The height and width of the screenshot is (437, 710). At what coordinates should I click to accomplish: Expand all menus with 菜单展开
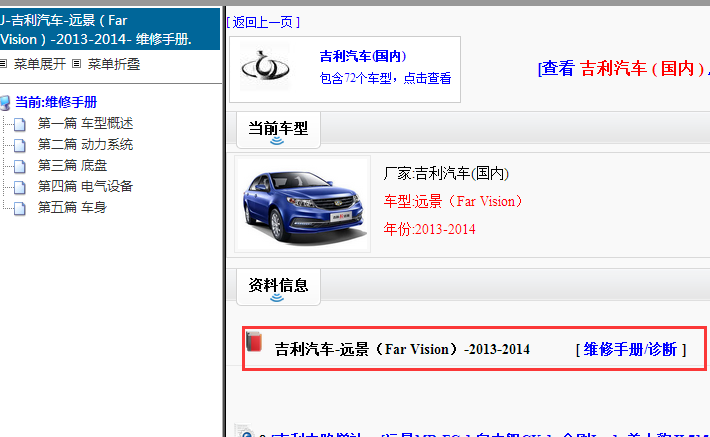click(39, 64)
